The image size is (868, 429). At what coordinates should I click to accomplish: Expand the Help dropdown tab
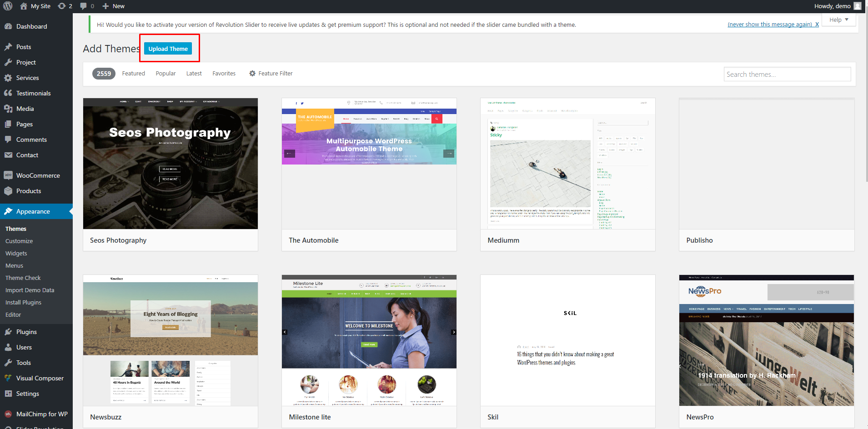click(839, 20)
